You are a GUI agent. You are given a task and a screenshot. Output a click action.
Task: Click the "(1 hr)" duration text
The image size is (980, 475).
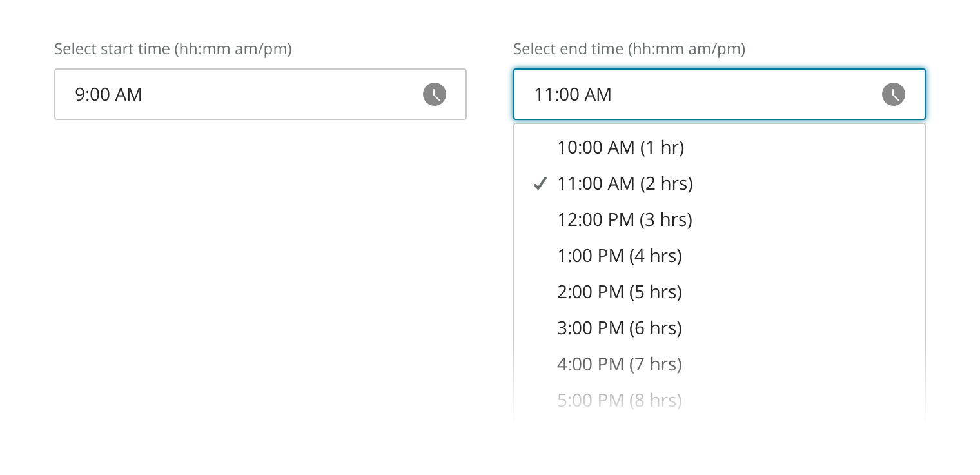pyautogui.click(x=662, y=148)
